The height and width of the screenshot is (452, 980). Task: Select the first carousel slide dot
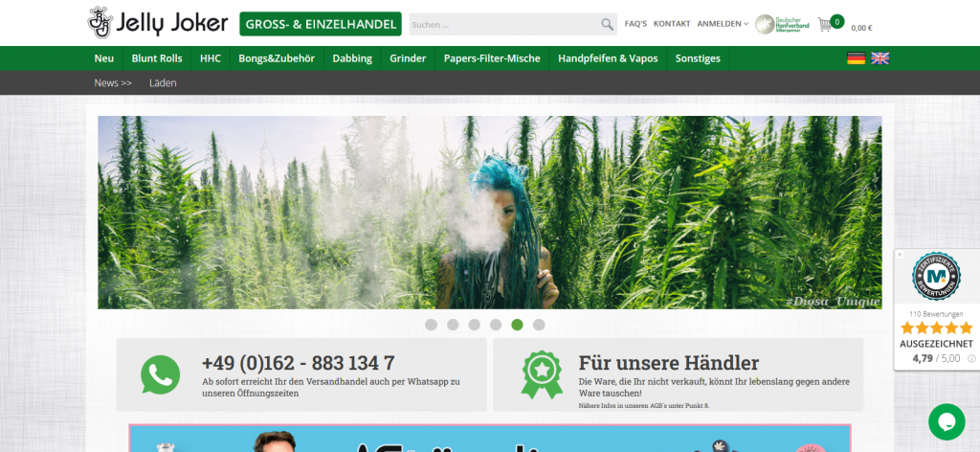[x=431, y=325]
